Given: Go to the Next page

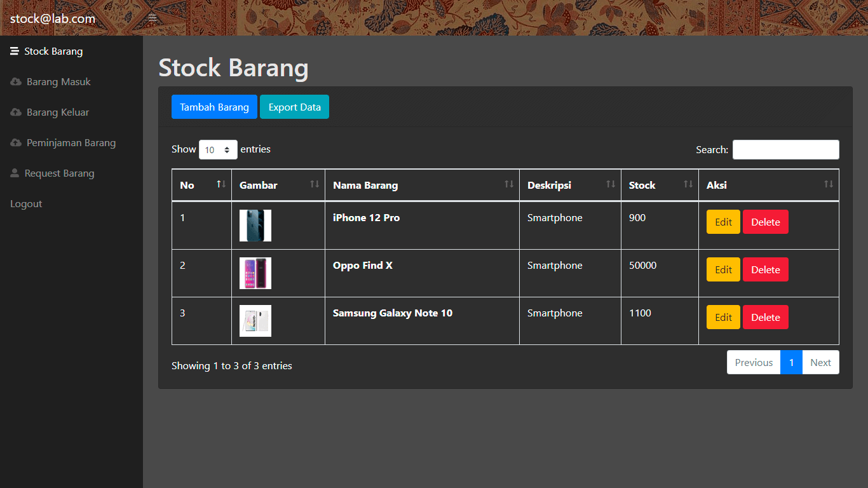Looking at the screenshot, I should [x=820, y=362].
